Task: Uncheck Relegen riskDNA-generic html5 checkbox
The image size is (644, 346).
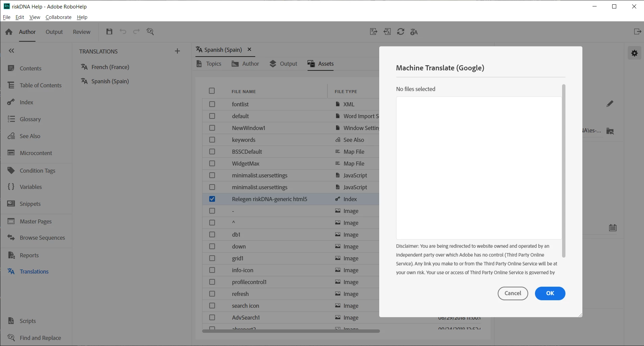Action: [212, 199]
